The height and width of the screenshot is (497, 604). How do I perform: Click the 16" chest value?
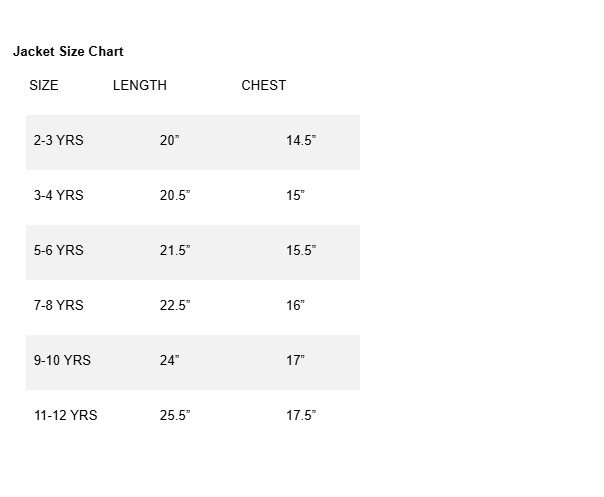295,306
